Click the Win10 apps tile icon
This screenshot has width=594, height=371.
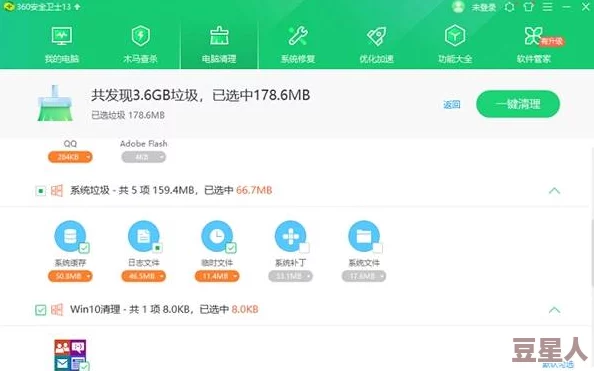(x=70, y=355)
